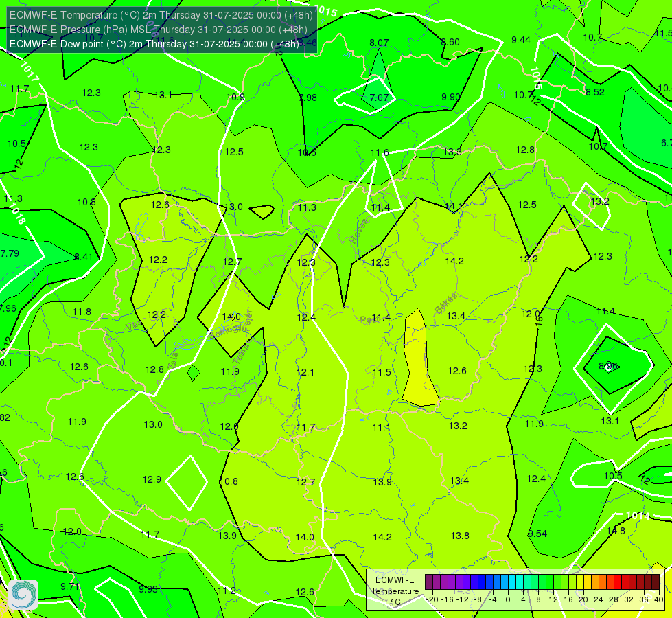Viewport: 672px width, 618px height.
Task: Click the 7.07 dew point value
Action: coord(379,98)
